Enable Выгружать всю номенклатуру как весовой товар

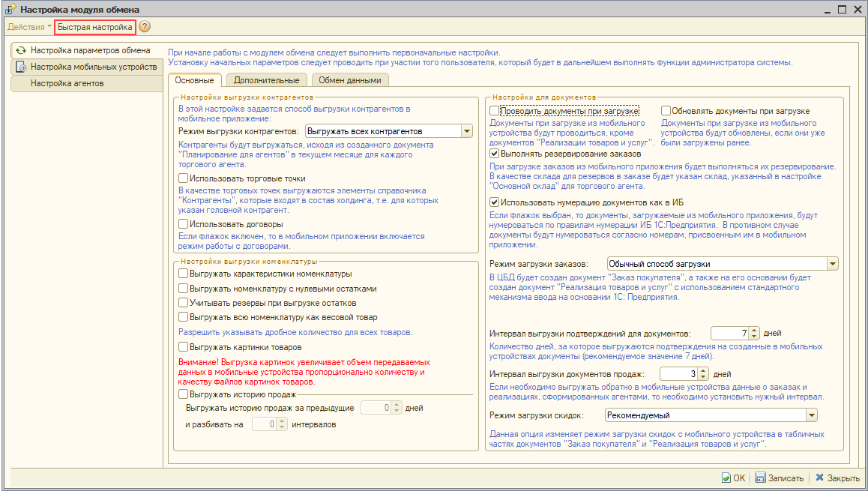coord(183,317)
